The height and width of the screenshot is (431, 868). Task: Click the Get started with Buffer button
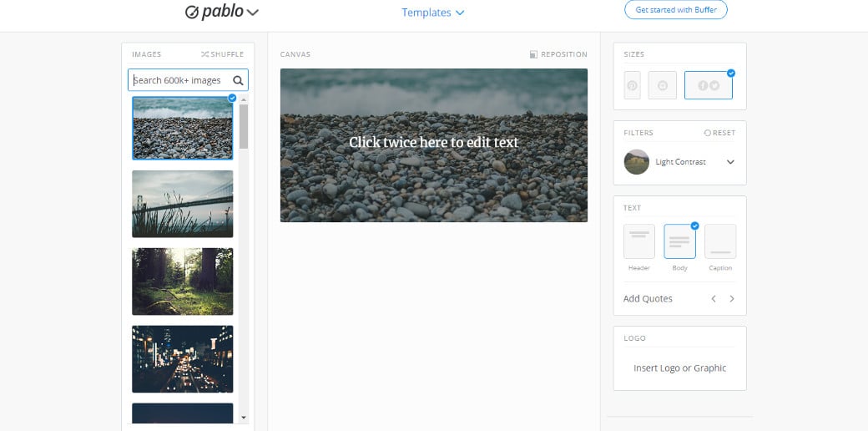[x=676, y=10]
